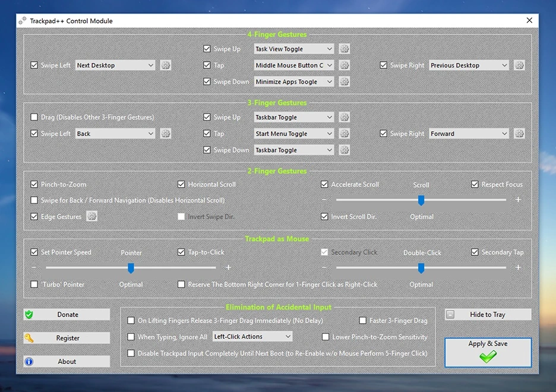Click the Double-Click speed slider thumb
The width and height of the screenshot is (556, 392).
421,268
